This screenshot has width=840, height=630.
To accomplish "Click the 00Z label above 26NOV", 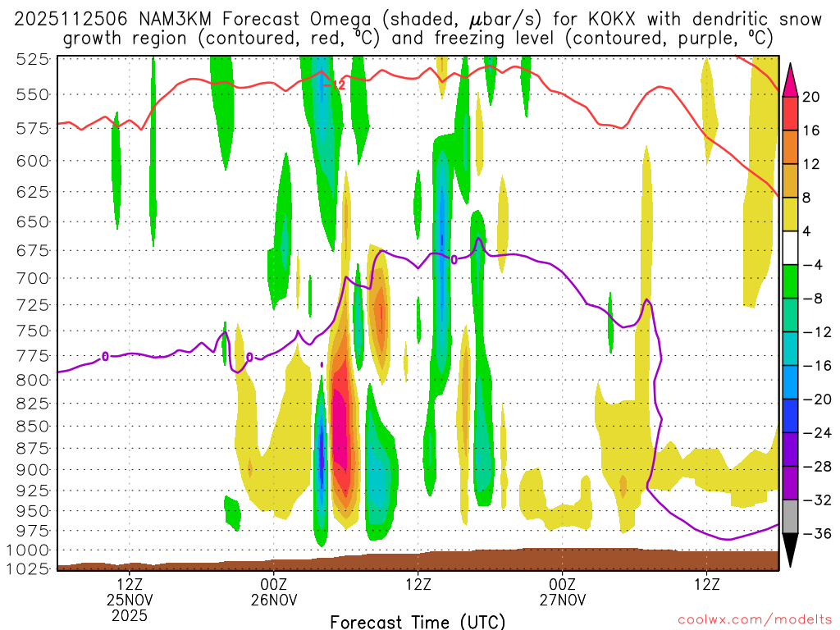I will point(274,584).
